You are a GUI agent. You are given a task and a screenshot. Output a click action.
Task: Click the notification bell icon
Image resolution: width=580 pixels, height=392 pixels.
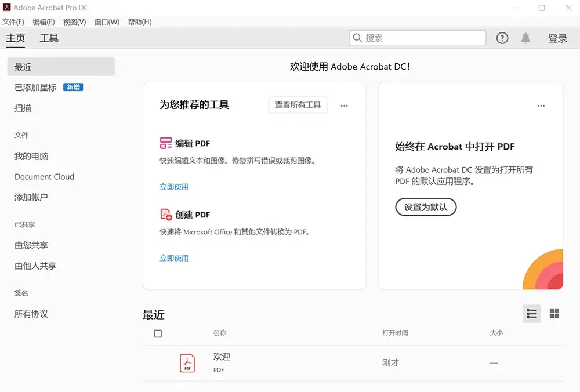pyautogui.click(x=525, y=38)
